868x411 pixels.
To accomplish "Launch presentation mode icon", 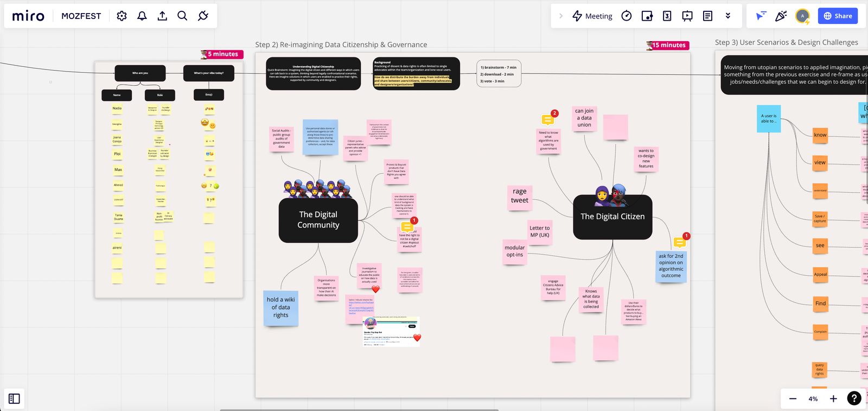I will pyautogui.click(x=687, y=16).
